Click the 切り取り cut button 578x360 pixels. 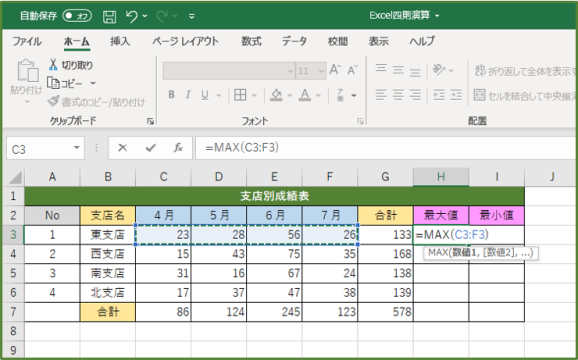(70, 65)
